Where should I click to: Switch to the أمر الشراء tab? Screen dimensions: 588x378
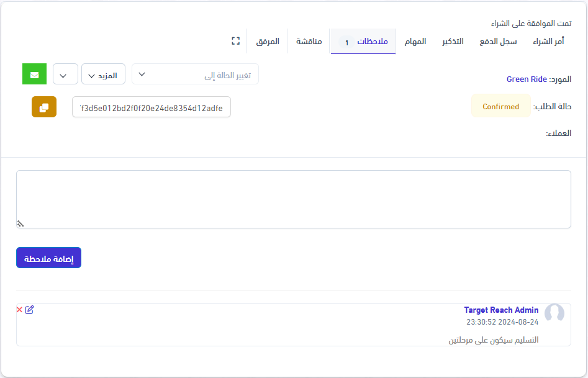(549, 42)
